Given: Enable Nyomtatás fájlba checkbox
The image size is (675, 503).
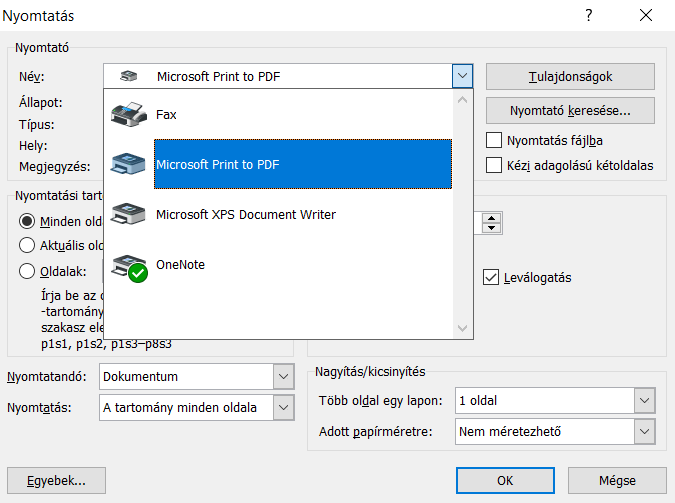Looking at the screenshot, I should [494, 140].
